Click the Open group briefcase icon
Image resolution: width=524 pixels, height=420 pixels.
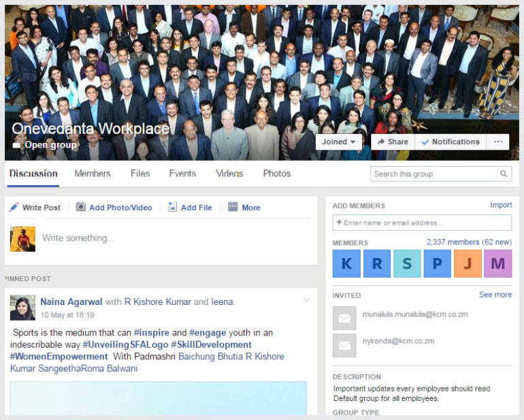pos(16,145)
